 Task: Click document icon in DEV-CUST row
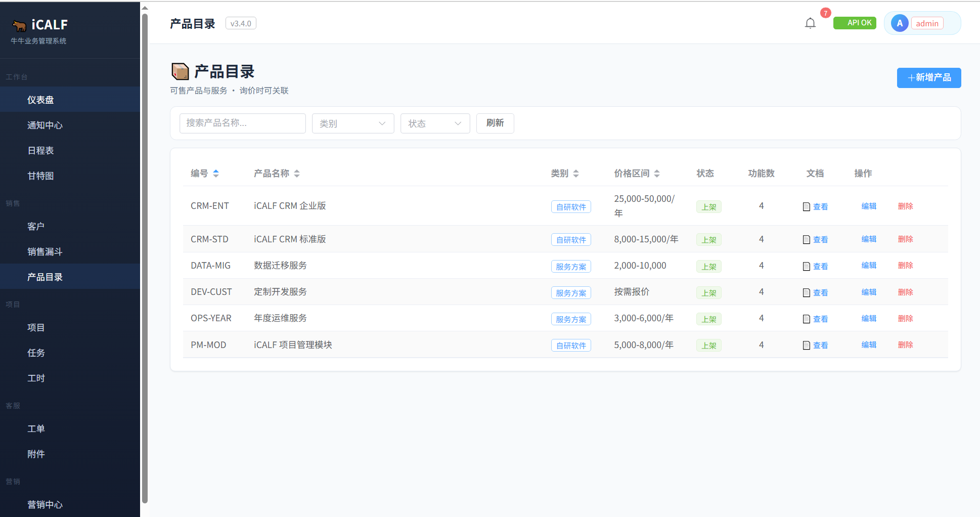click(x=807, y=292)
